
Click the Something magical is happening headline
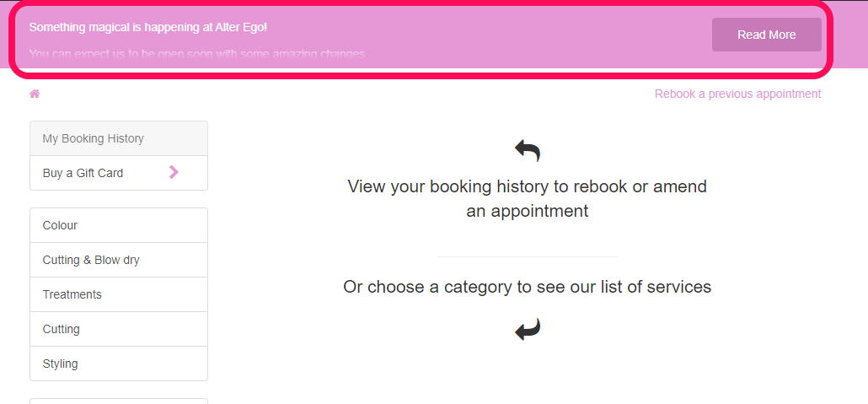(147, 27)
